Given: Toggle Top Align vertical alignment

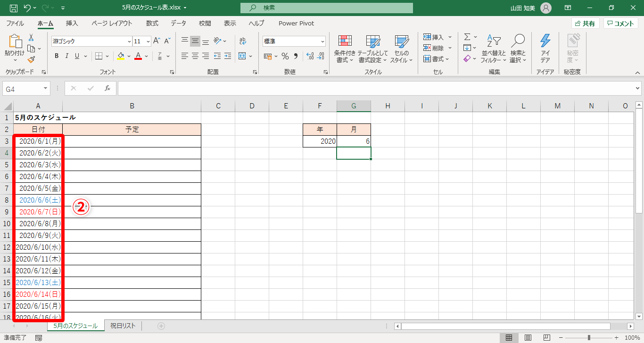Looking at the screenshot, I should [x=185, y=41].
